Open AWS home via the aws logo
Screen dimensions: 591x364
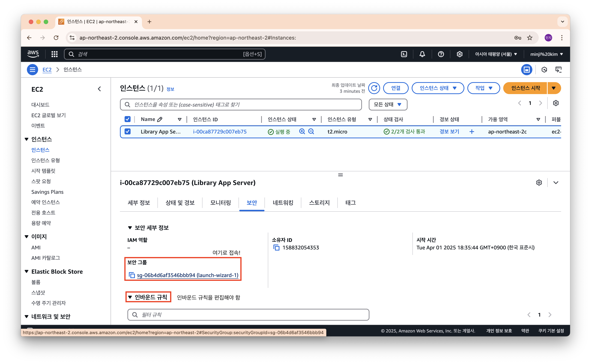(x=33, y=54)
